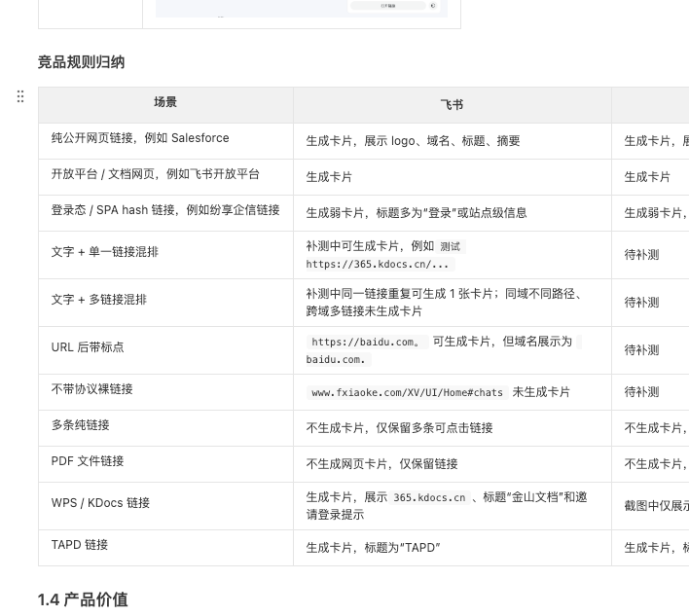Click cell 补测中同一链接重复可生成 1 张卡片
The image size is (689, 616).
tap(453, 303)
